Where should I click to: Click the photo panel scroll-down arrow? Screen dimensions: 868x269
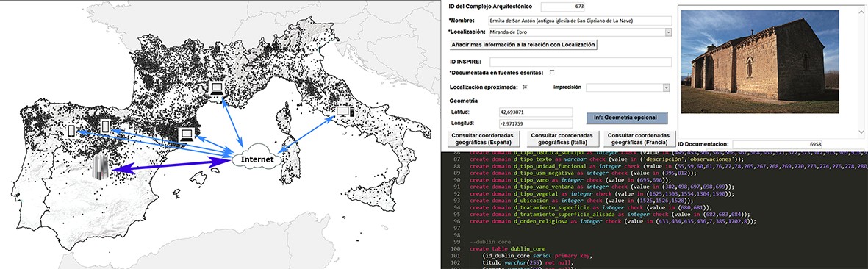[862, 131]
